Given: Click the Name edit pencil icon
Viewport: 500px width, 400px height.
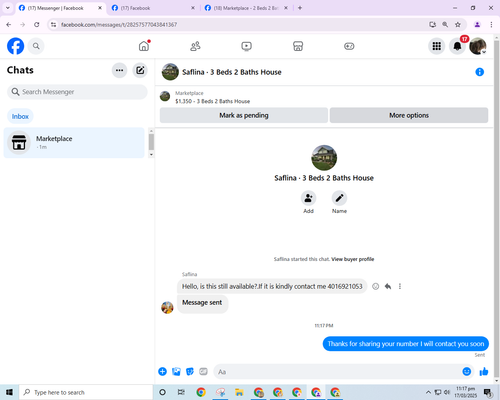Looking at the screenshot, I should pos(339,198).
